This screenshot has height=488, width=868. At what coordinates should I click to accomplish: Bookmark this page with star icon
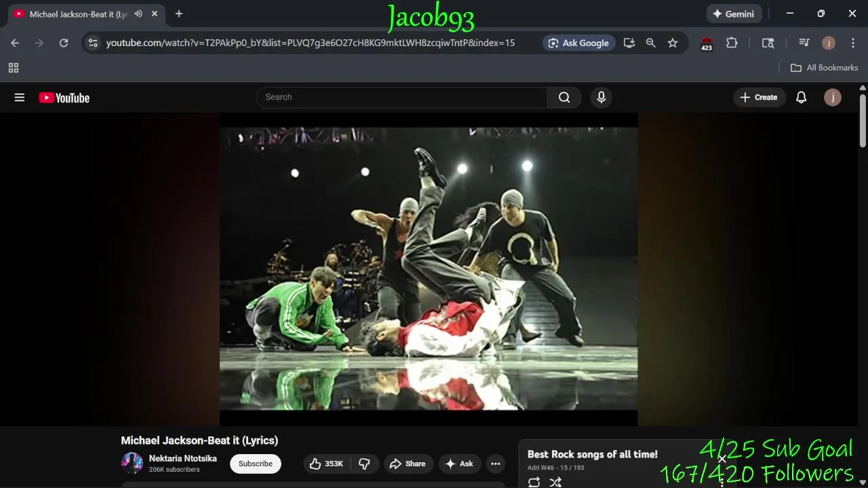(673, 43)
